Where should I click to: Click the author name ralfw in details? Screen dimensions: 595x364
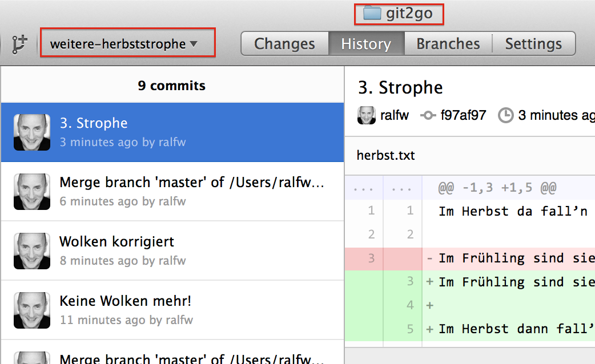coord(395,115)
